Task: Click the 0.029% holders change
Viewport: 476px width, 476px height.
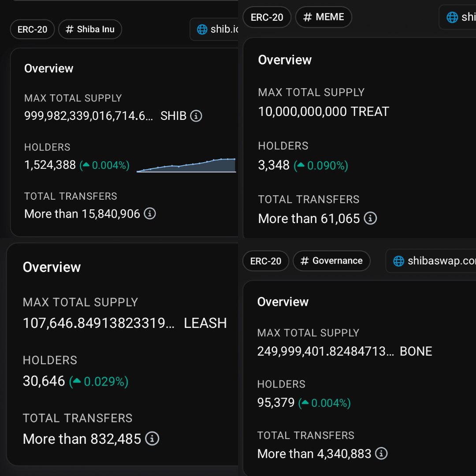Action: click(x=99, y=381)
